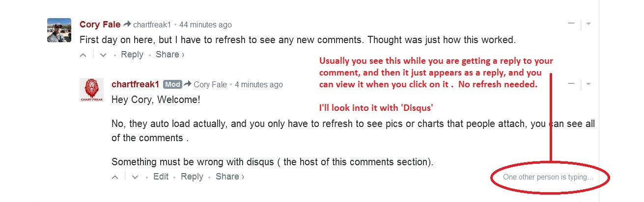Open options dropdown on chartfreak1's reply

[588, 84]
